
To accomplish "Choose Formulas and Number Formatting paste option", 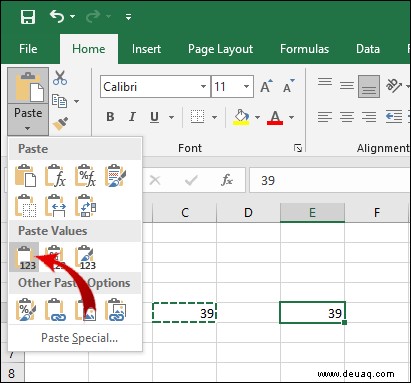I will click(85, 175).
